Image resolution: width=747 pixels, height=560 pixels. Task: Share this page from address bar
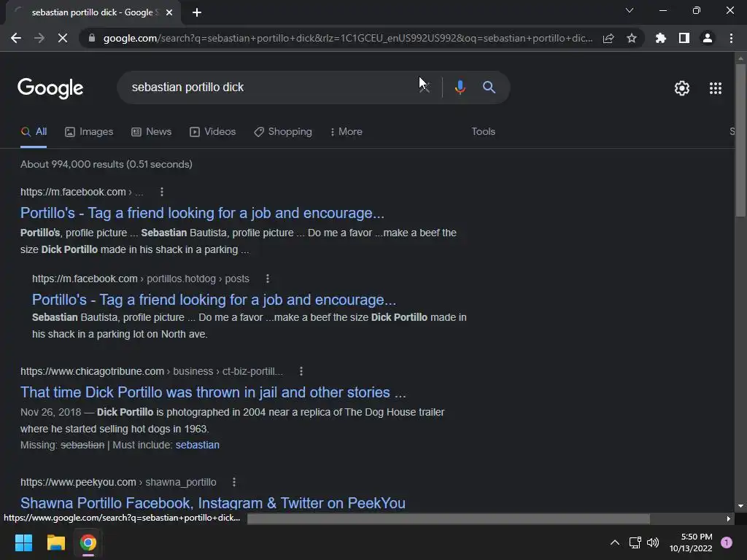[608, 38]
